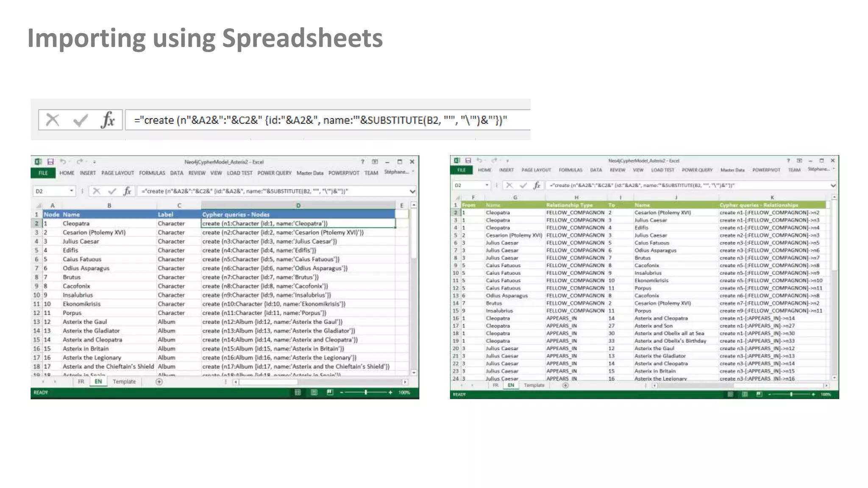Click the zoom out minus in left Excel window
868x488 pixels.
coord(342,392)
